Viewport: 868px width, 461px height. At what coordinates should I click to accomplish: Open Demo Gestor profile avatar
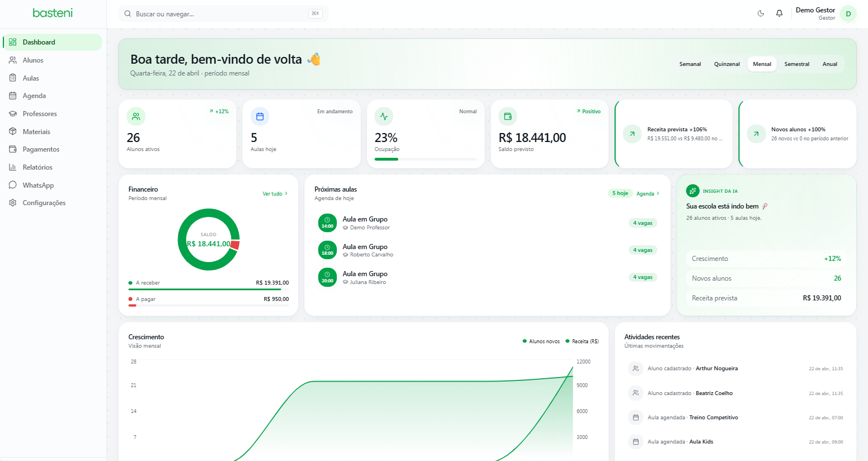coord(848,14)
